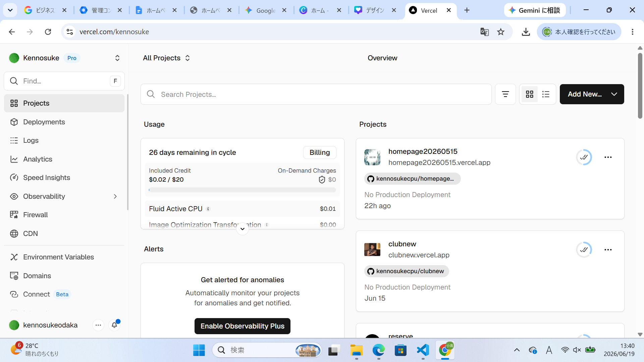Click the Google Translate icon
Viewport: 644px width, 362px height.
(x=484, y=32)
